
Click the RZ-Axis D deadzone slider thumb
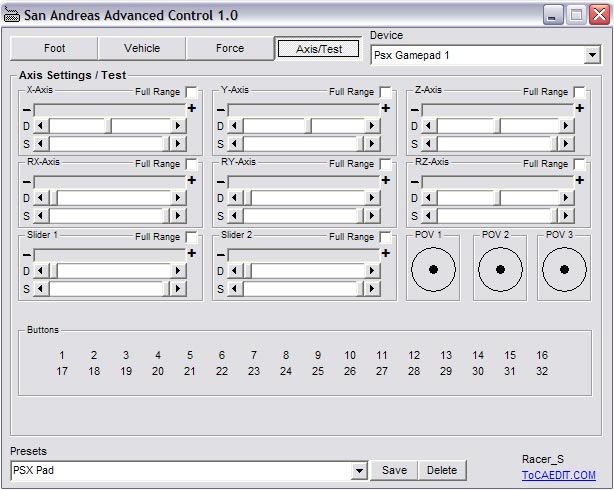click(497, 198)
